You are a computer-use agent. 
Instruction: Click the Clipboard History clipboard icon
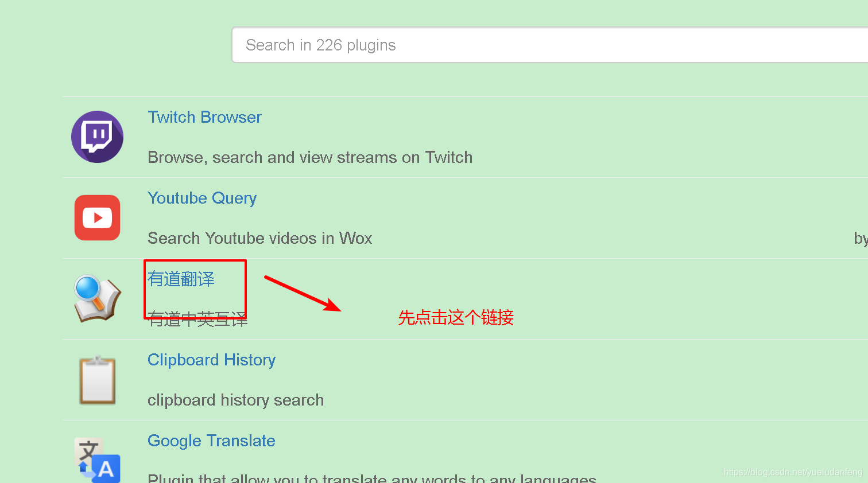[97, 380]
